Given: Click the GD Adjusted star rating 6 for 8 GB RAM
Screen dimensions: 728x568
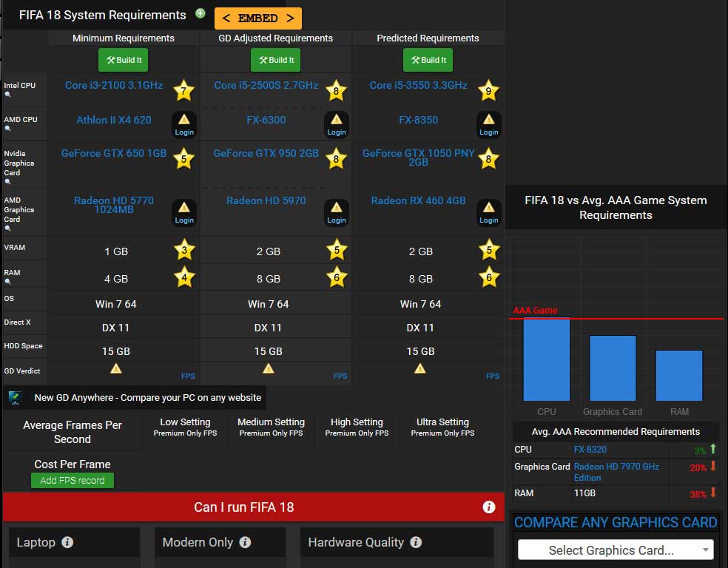Looking at the screenshot, I should pos(337,277).
